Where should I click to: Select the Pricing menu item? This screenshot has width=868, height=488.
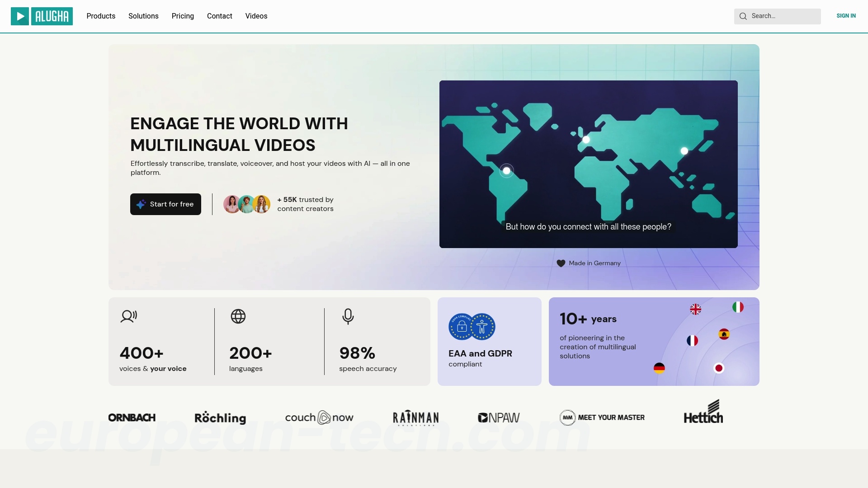click(x=183, y=16)
